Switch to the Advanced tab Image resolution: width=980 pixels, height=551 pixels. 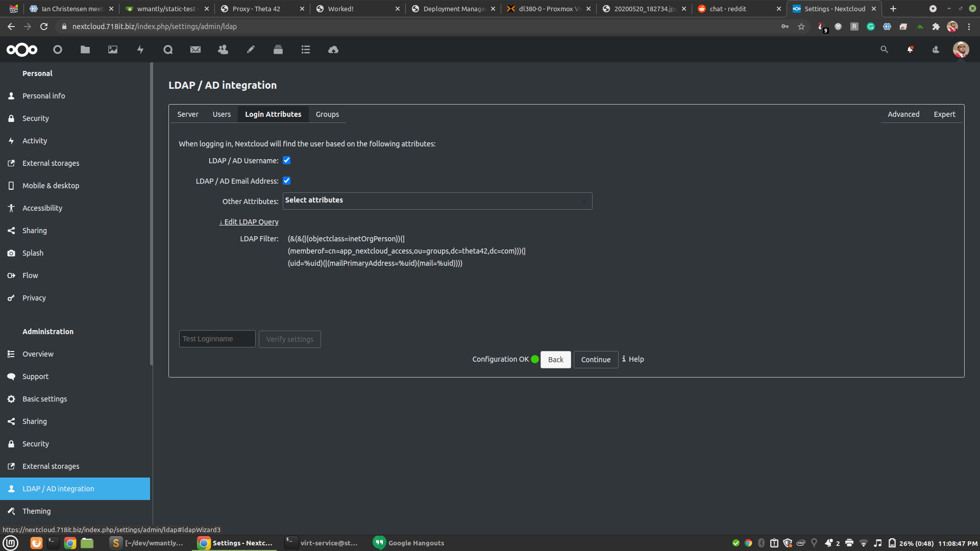(903, 114)
